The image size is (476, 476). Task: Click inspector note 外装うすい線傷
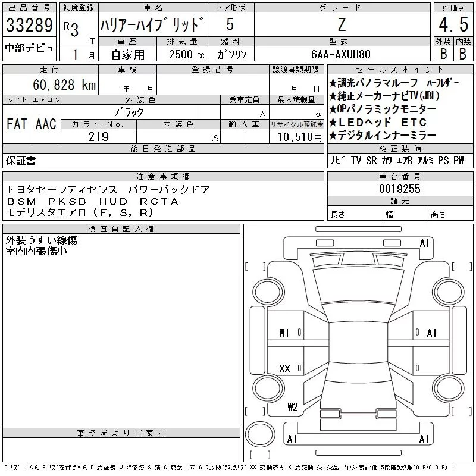(x=41, y=240)
